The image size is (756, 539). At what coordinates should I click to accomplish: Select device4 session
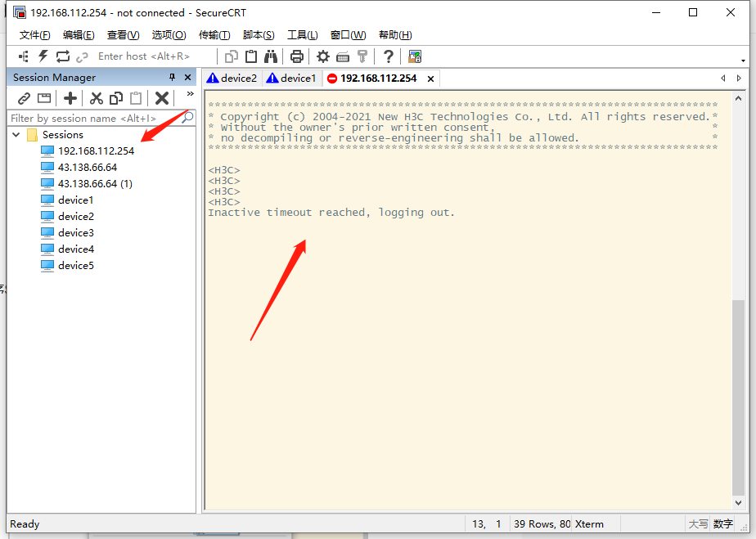[76, 249]
